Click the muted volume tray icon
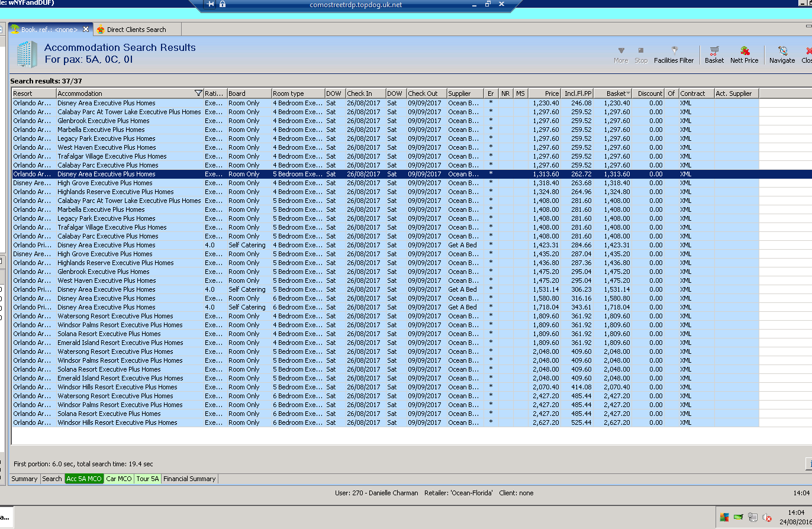The width and height of the screenshot is (812, 529). (767, 517)
